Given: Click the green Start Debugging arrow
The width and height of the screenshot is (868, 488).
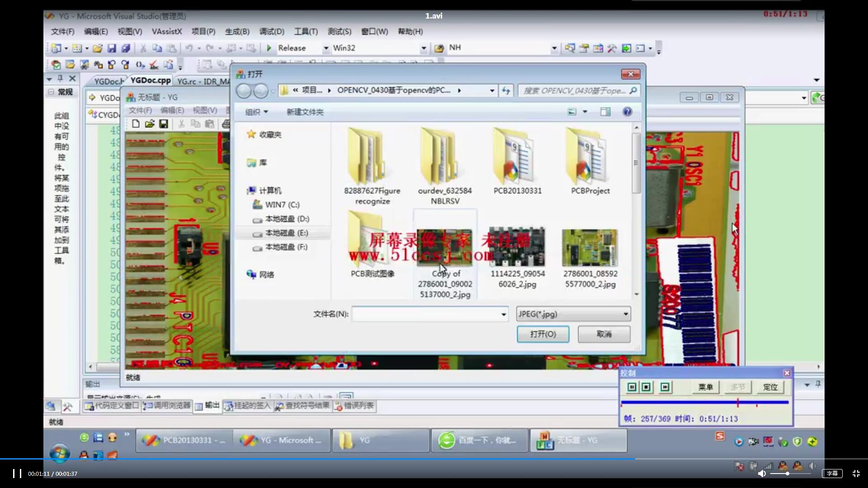Looking at the screenshot, I should coord(269,48).
